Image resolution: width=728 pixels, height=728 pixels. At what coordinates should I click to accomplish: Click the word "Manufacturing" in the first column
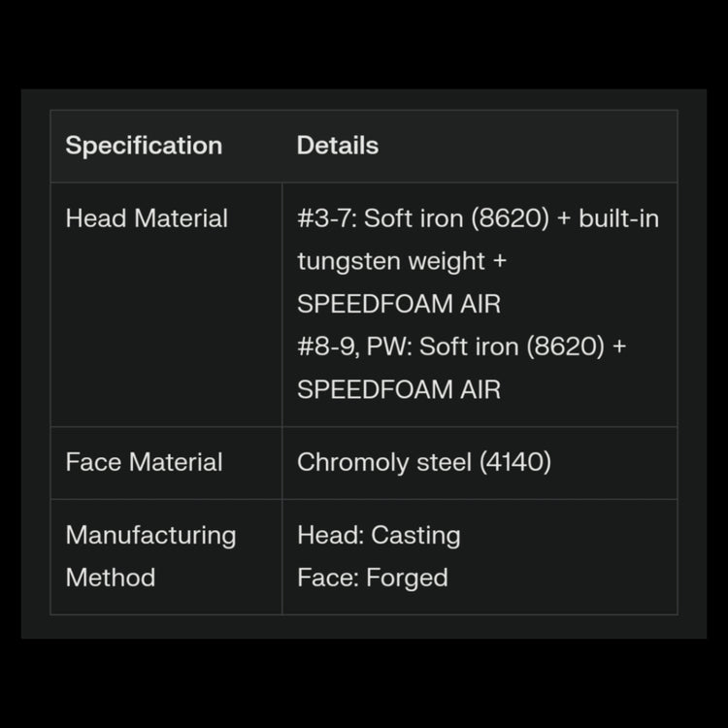click(150, 535)
